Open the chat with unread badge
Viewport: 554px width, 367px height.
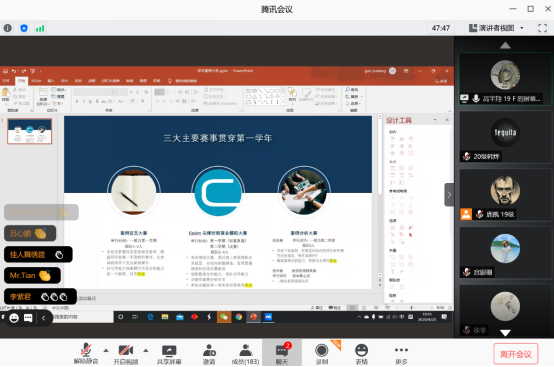282,353
